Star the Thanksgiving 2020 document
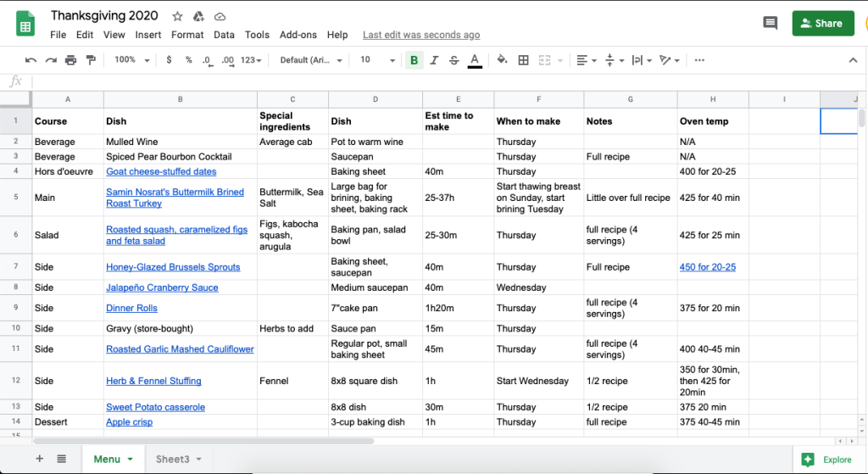This screenshot has height=474, width=868. pyautogui.click(x=177, y=16)
